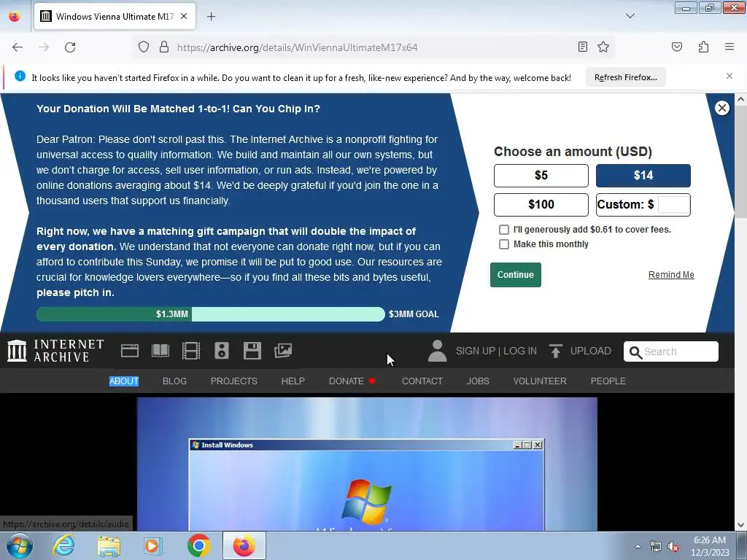Close the donation banner with X icon
This screenshot has height=560, width=747.
721,108
